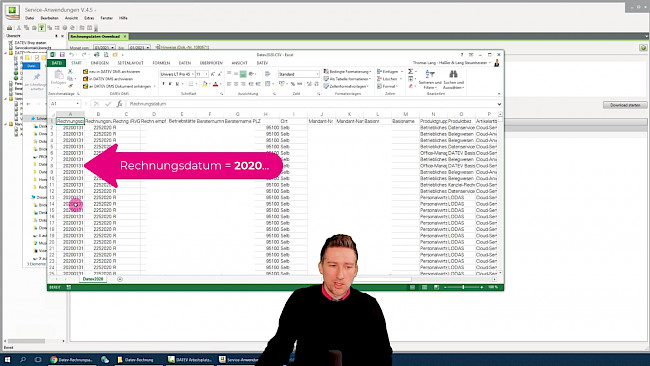Click the AutoSum sigma icon
The height and width of the screenshot is (366, 650).
point(410,72)
